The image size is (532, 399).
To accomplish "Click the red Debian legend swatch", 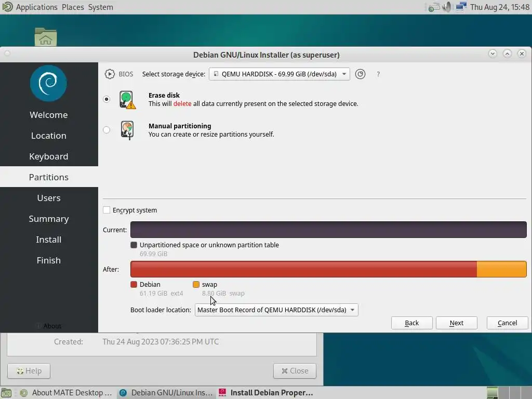I will pos(134,284).
